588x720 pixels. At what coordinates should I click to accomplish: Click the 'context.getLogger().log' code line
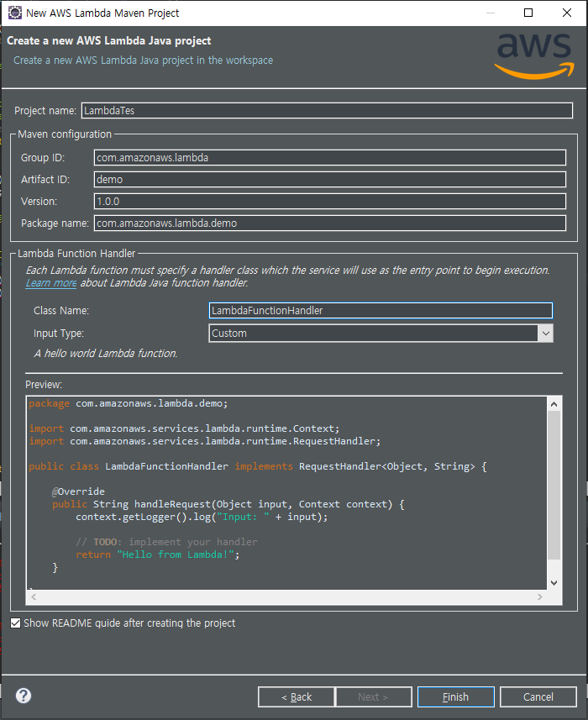[202, 517]
